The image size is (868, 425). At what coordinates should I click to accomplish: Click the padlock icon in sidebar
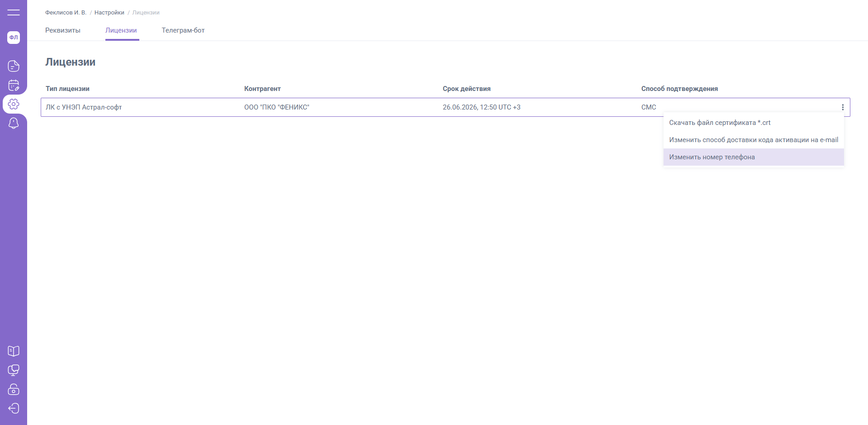14,389
